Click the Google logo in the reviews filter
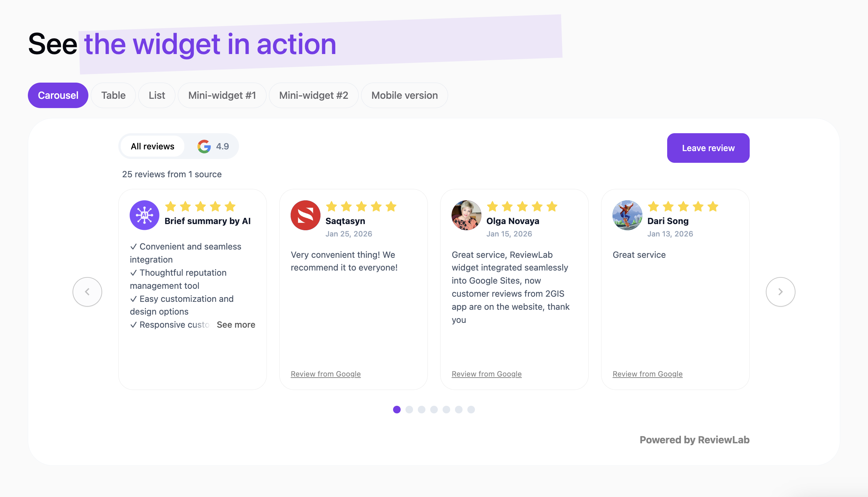The height and width of the screenshot is (497, 868). click(204, 146)
